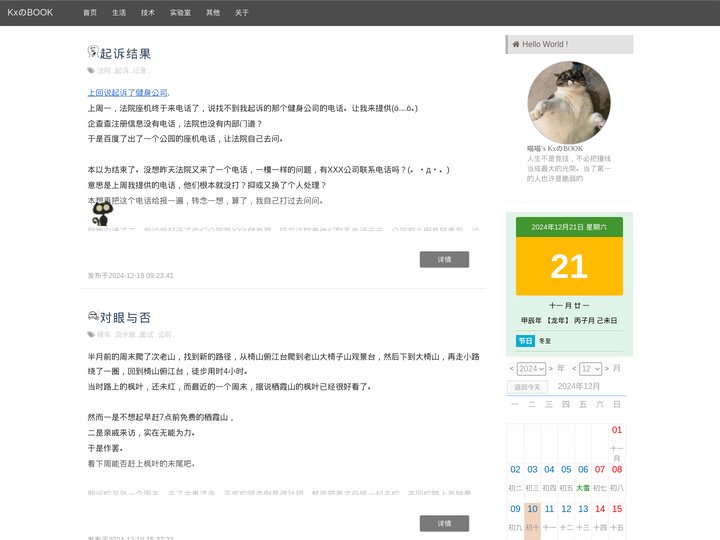The height and width of the screenshot is (540, 720).
Task: Open the 12 month dropdown
Action: click(590, 369)
